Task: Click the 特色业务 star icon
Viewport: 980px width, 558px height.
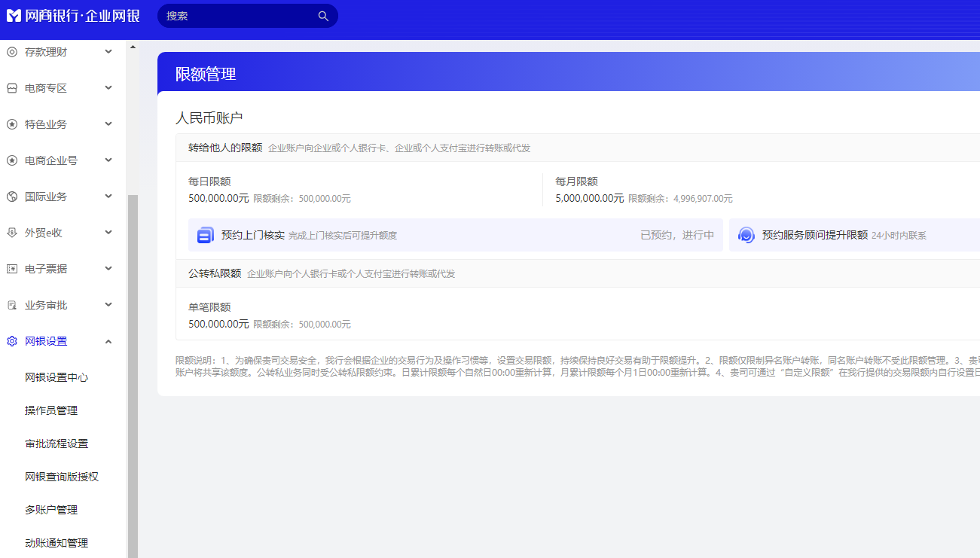Action: click(x=12, y=124)
